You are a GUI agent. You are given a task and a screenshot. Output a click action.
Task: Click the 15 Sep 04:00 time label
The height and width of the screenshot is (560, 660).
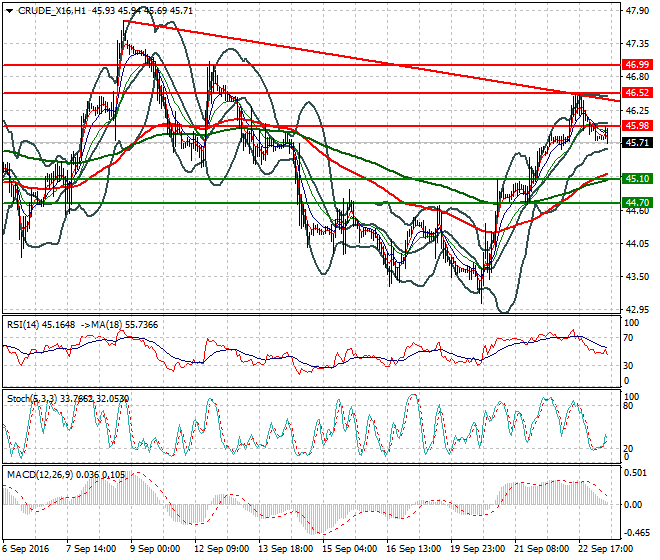[350, 549]
